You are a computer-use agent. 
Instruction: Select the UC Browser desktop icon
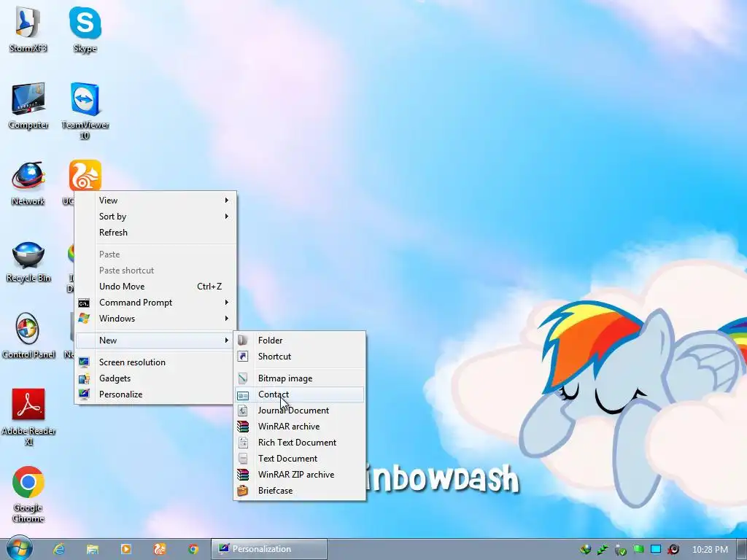pyautogui.click(x=85, y=175)
